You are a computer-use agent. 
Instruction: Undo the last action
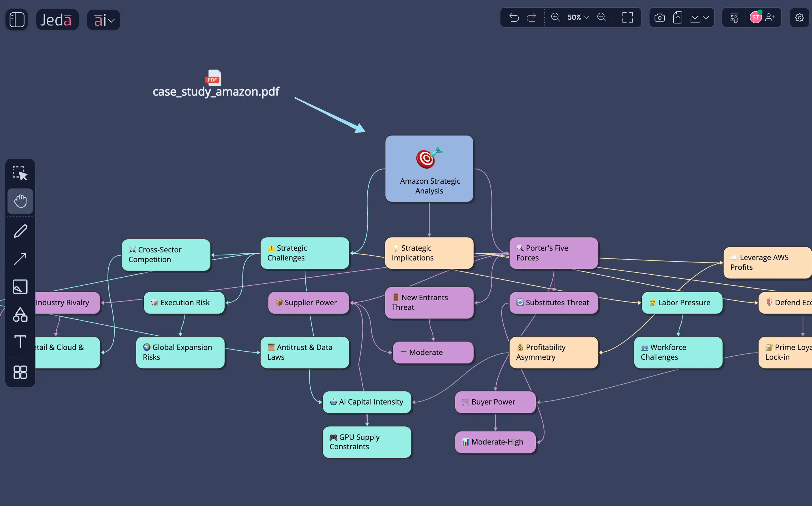pos(514,17)
